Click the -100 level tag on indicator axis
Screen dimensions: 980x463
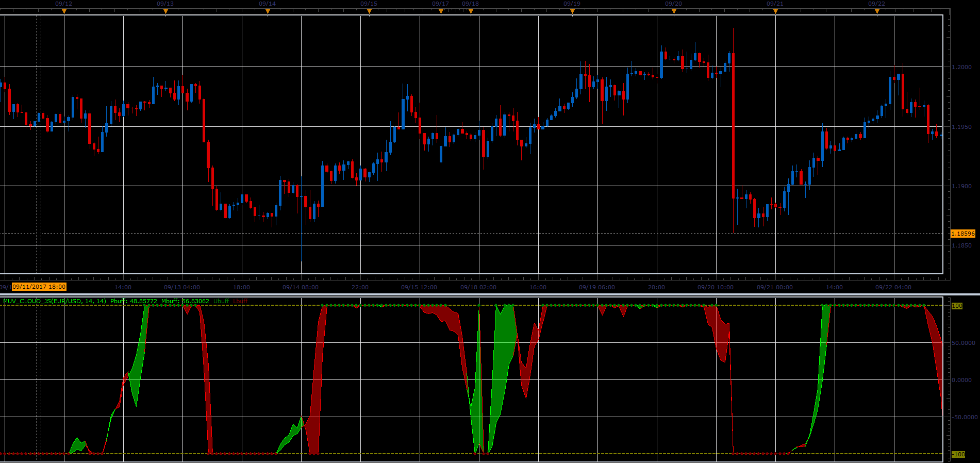point(958,454)
